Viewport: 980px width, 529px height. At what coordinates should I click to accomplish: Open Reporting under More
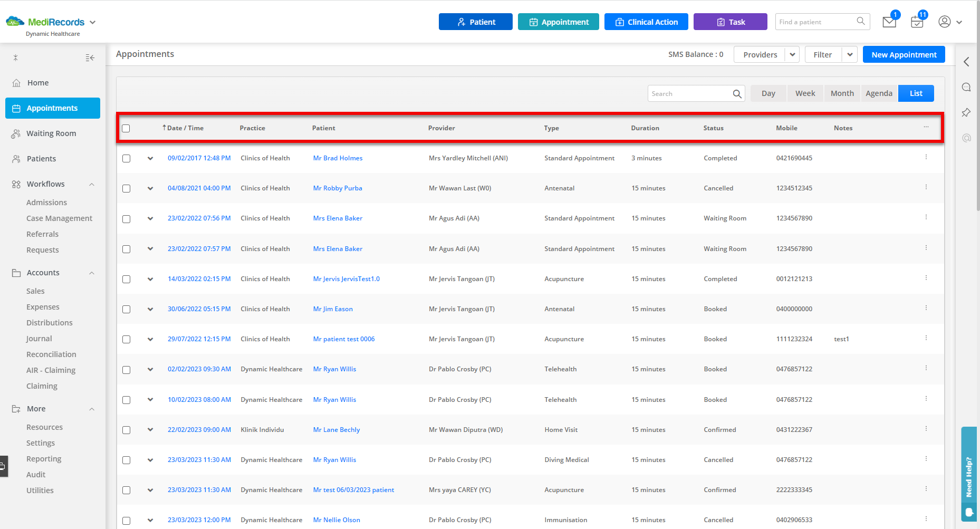tap(44, 459)
